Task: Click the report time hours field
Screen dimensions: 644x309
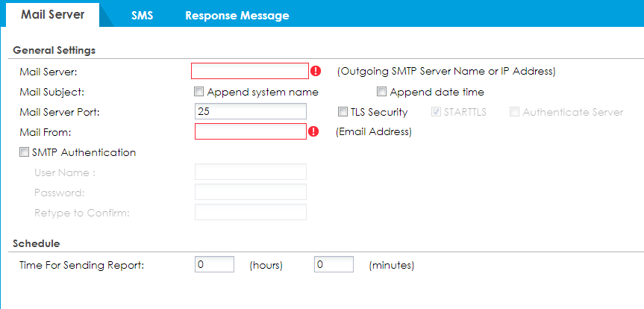Action: pos(214,265)
